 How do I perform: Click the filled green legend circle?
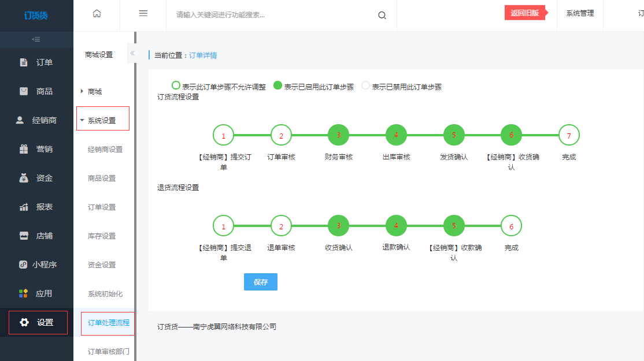click(x=277, y=85)
